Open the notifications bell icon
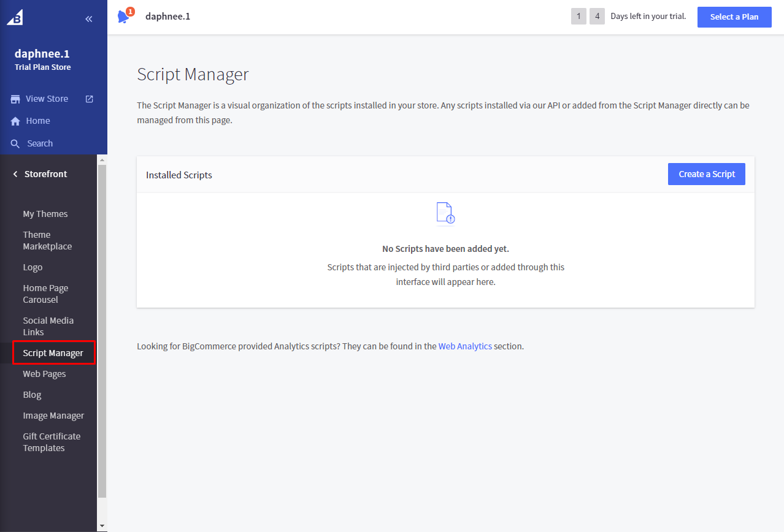 [x=125, y=16]
